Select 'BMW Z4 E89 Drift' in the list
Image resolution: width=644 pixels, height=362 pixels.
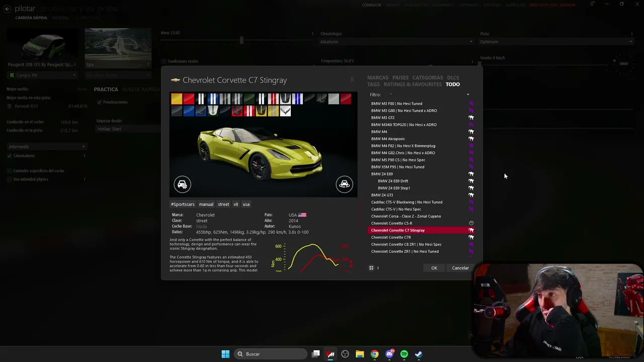tap(421, 181)
